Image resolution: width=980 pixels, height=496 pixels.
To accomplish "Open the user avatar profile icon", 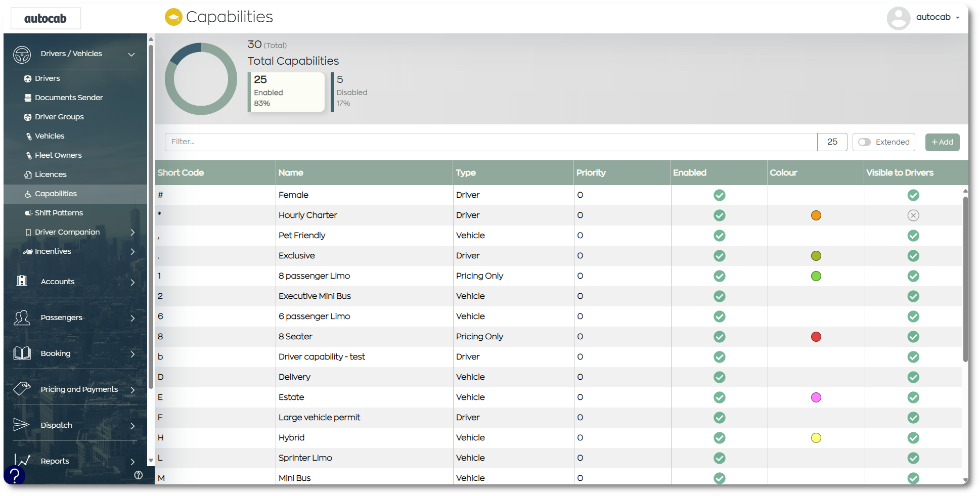I will coord(898,18).
